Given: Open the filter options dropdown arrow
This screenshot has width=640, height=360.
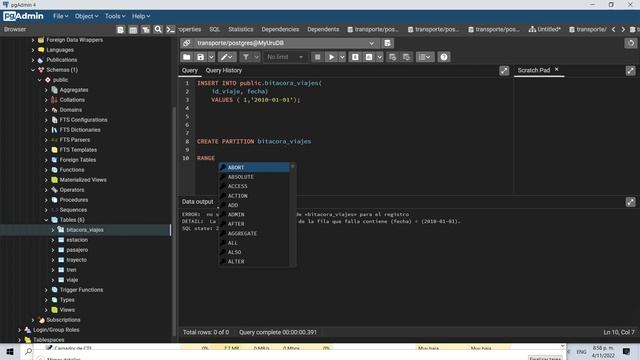Looking at the screenshot, I should 256,57.
